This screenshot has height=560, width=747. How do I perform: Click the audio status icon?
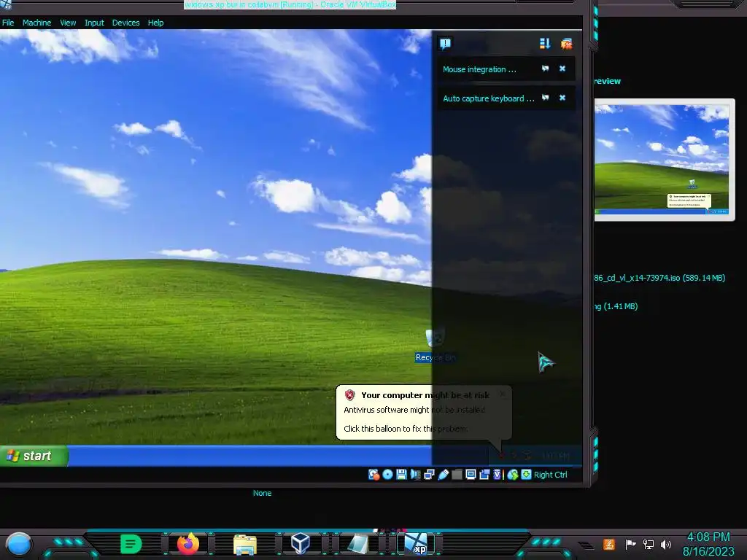click(x=415, y=474)
